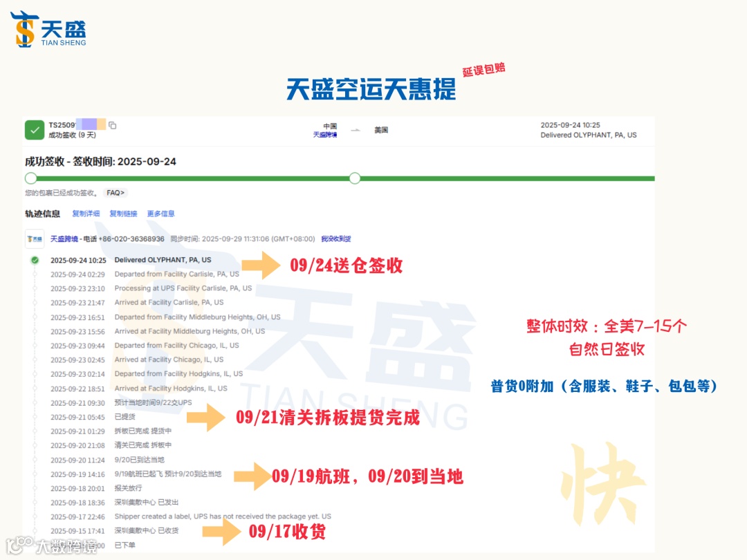Viewport: 747px width, 560px height.
Task: Click 天盛跨境 carrier link under 中国
Action: point(325,135)
